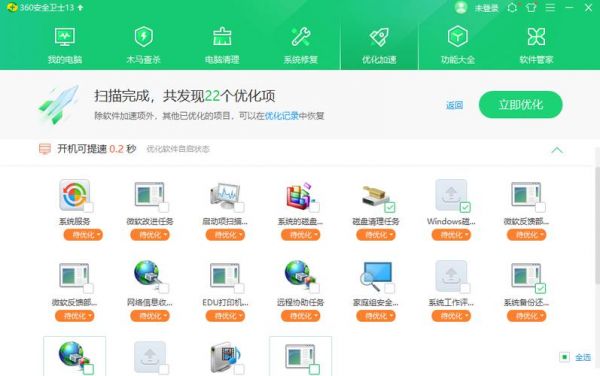Viewport: 600px width, 376px height.
Task: Click the upgrade arrow next to 360安全卫士13
Action: pos(80,8)
